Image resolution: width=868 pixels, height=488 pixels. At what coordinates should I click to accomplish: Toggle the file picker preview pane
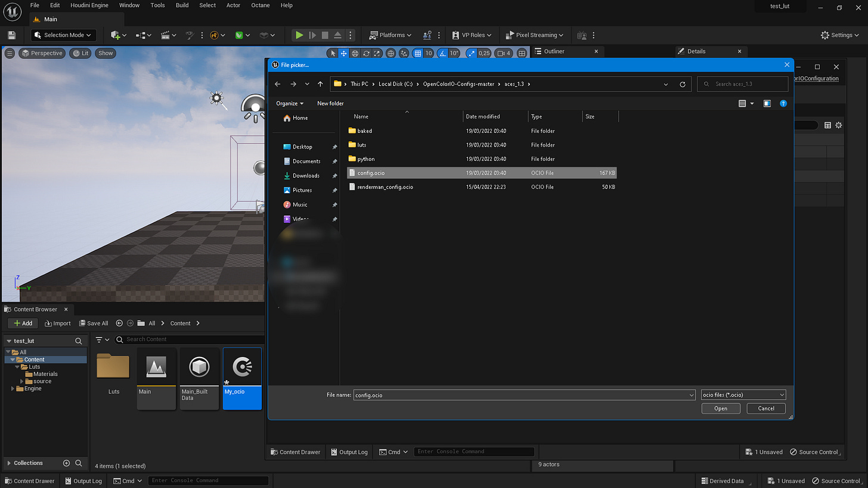point(767,104)
